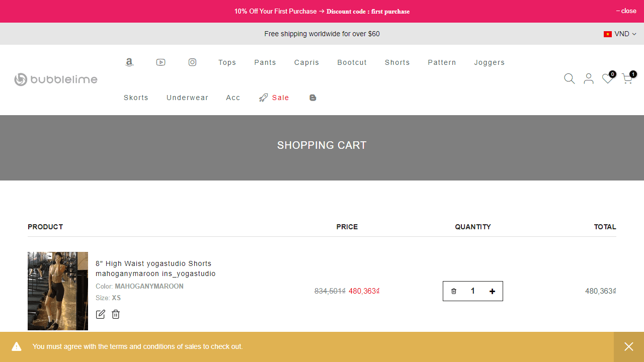
Task: Close the discount promo banner
Action: pos(626,11)
